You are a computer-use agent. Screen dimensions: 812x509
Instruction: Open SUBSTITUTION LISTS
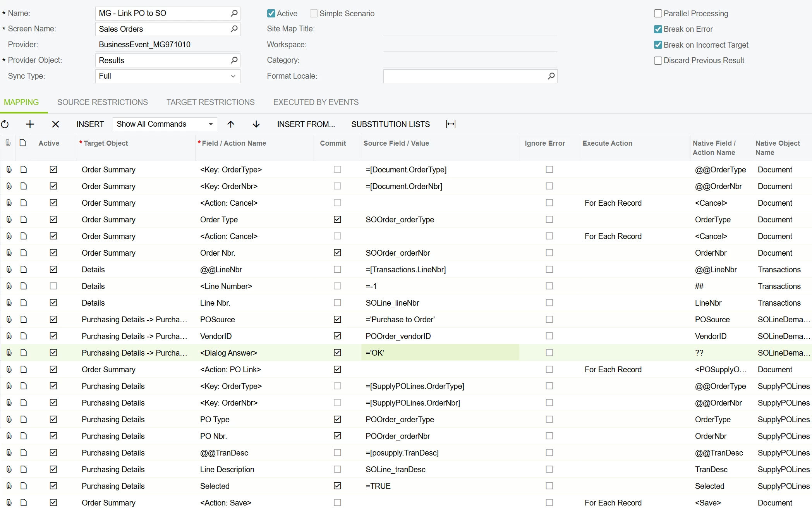click(390, 124)
